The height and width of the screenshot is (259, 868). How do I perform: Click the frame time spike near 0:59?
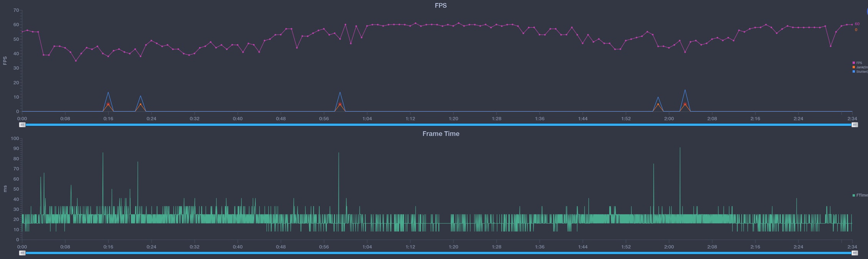pyautogui.click(x=339, y=153)
